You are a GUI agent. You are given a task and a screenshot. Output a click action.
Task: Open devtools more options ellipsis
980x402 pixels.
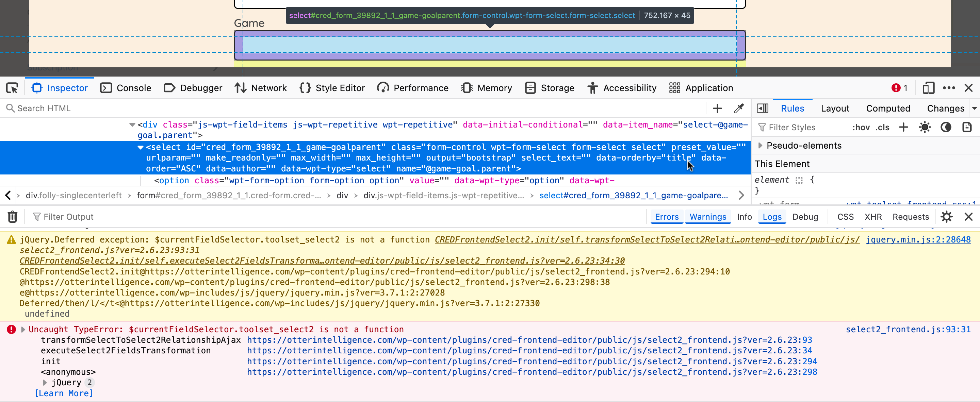[949, 88]
